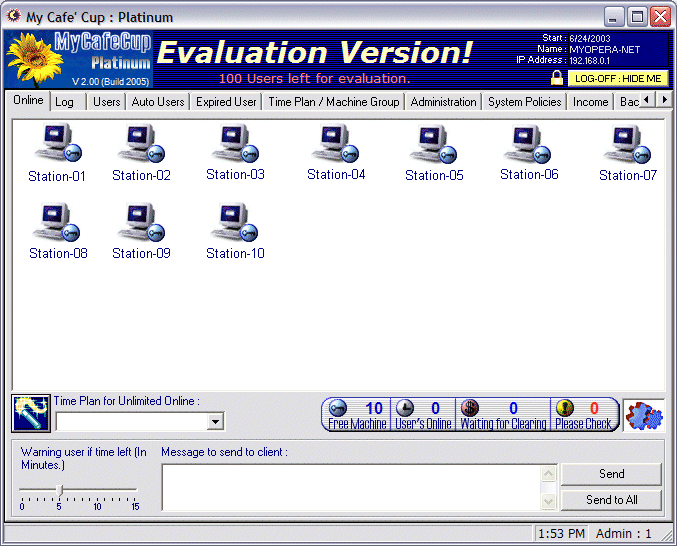
Task: Open the Time Plan for Unlimited Online dropdown
Action: pyautogui.click(x=215, y=421)
